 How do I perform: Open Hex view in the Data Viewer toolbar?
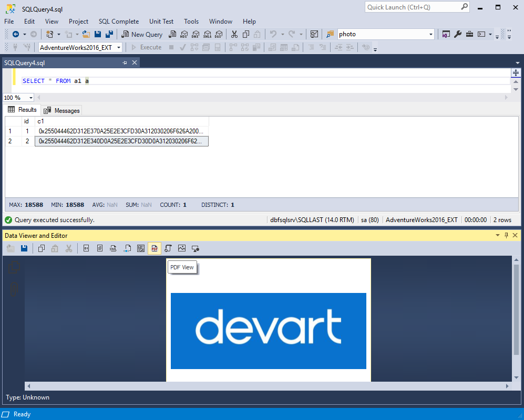pyautogui.click(x=86, y=248)
